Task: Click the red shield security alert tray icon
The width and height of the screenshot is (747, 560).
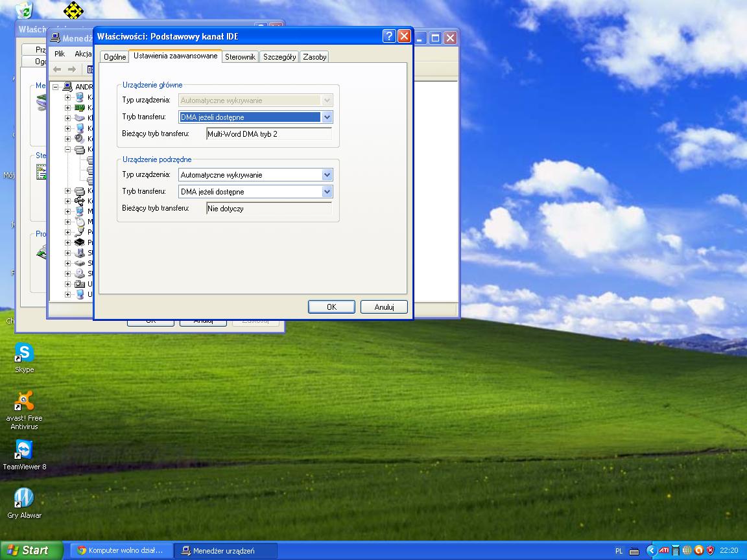Action: click(710, 550)
